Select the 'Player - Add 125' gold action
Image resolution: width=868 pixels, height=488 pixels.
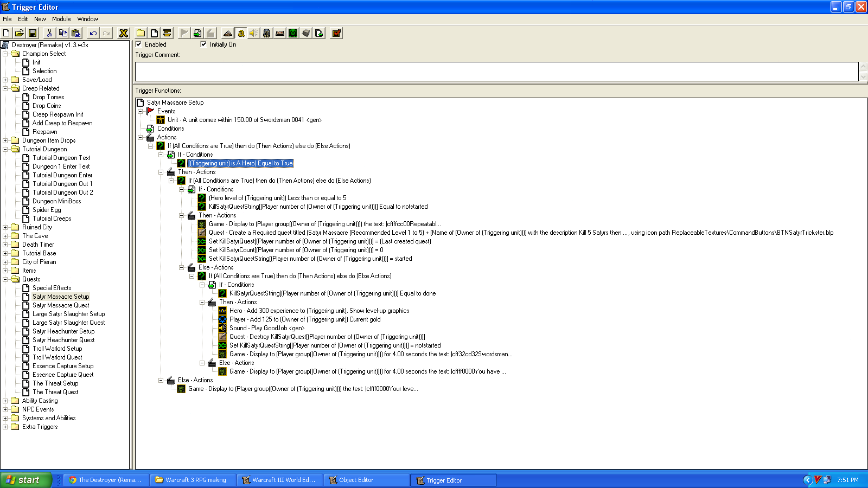pos(305,319)
